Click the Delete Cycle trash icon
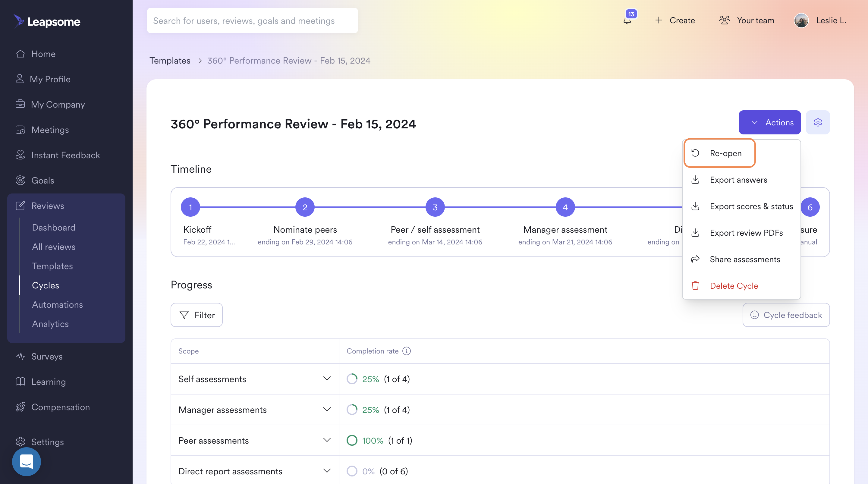Image resolution: width=868 pixels, height=484 pixels. [x=695, y=285]
